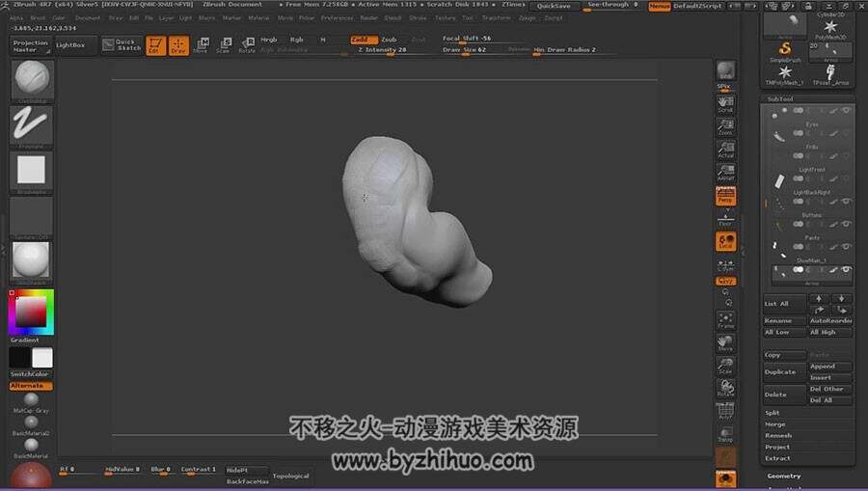This screenshot has height=491, width=868.
Task: Toggle the XYZ rotation mode
Action: (x=725, y=282)
